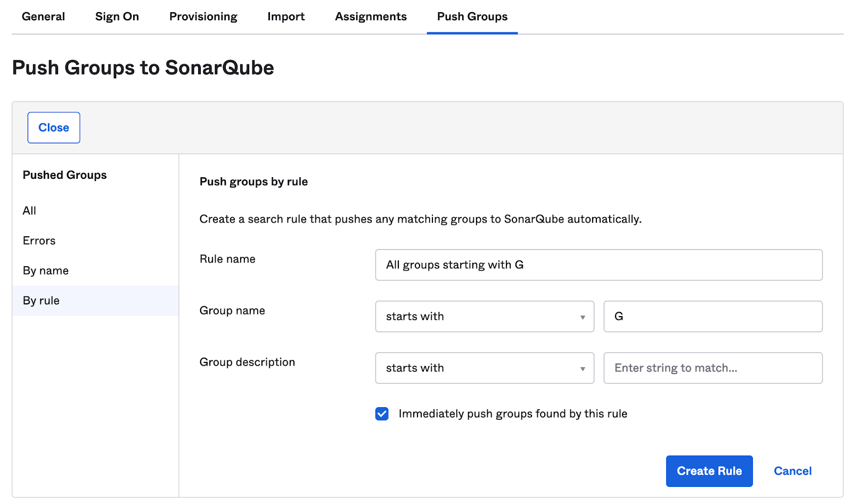Click the Rule name input field
This screenshot has height=504, width=852.
point(599,265)
